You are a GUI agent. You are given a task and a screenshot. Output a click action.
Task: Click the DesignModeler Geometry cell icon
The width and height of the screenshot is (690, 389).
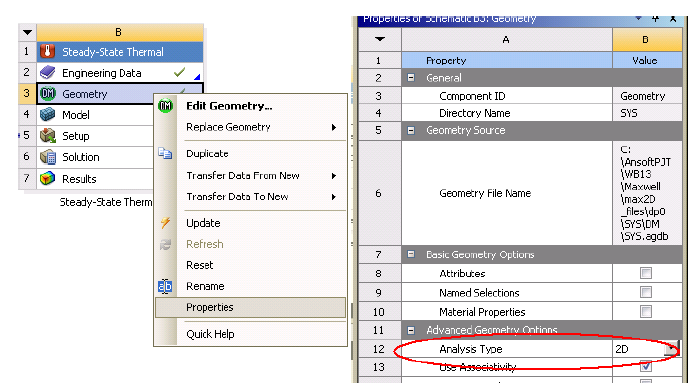tap(48, 94)
